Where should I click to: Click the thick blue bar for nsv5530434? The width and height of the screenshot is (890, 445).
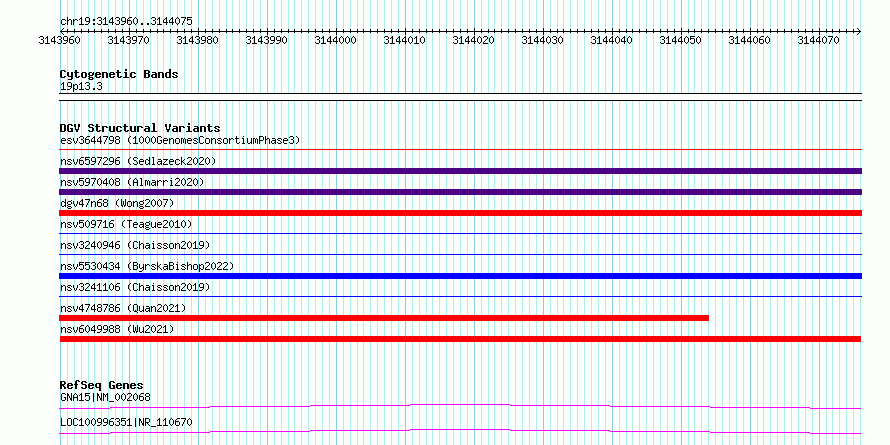[460, 276]
